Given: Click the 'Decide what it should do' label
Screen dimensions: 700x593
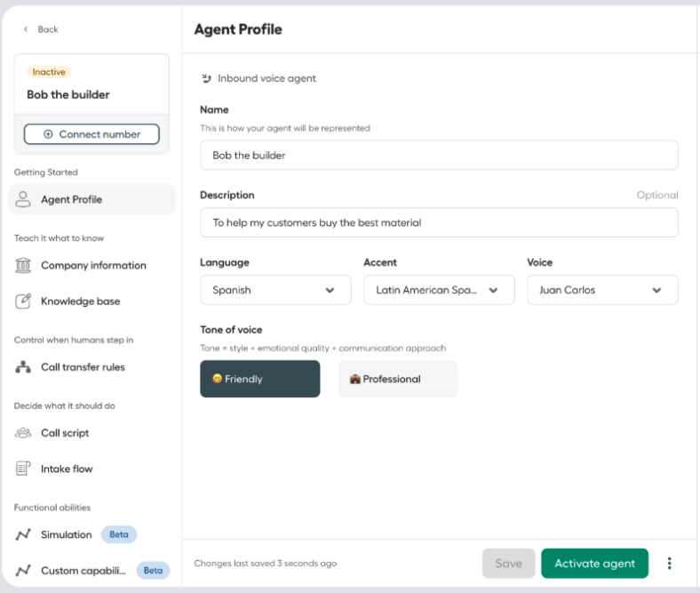Looking at the screenshot, I should 64,405.
